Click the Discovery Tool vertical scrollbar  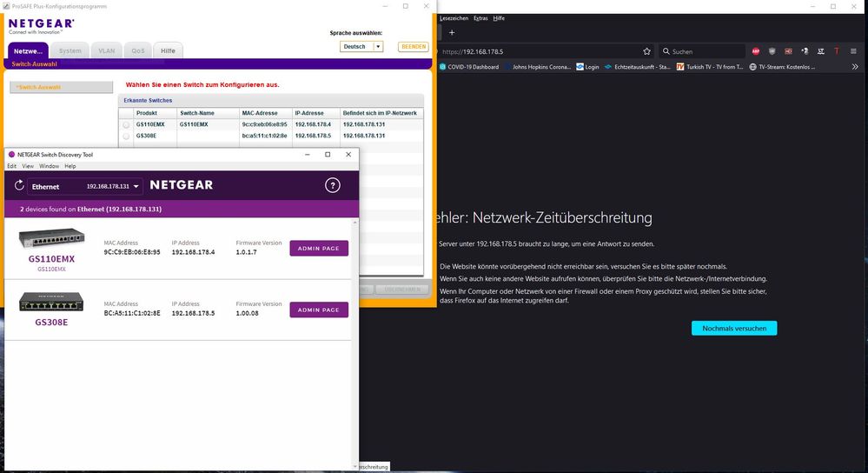[x=354, y=344]
